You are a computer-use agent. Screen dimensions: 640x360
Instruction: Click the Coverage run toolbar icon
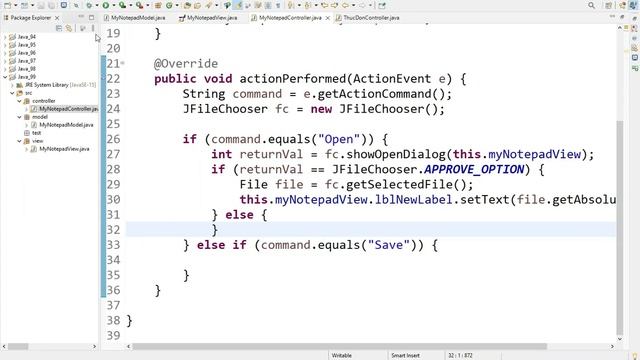pos(122,5)
